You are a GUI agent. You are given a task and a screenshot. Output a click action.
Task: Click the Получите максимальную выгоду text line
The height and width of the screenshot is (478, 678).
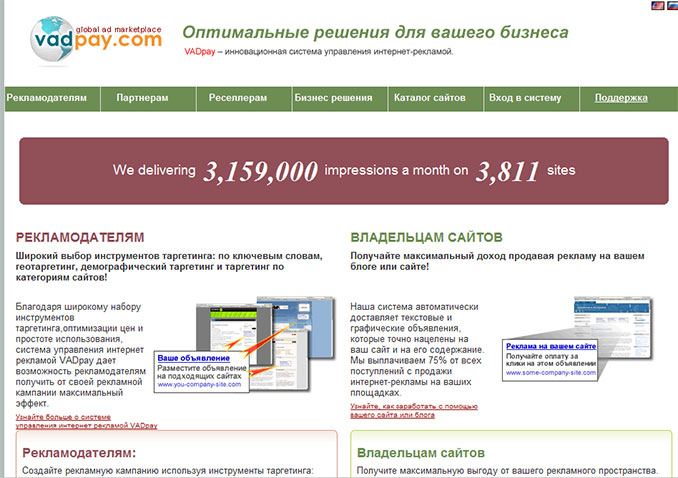(507, 471)
